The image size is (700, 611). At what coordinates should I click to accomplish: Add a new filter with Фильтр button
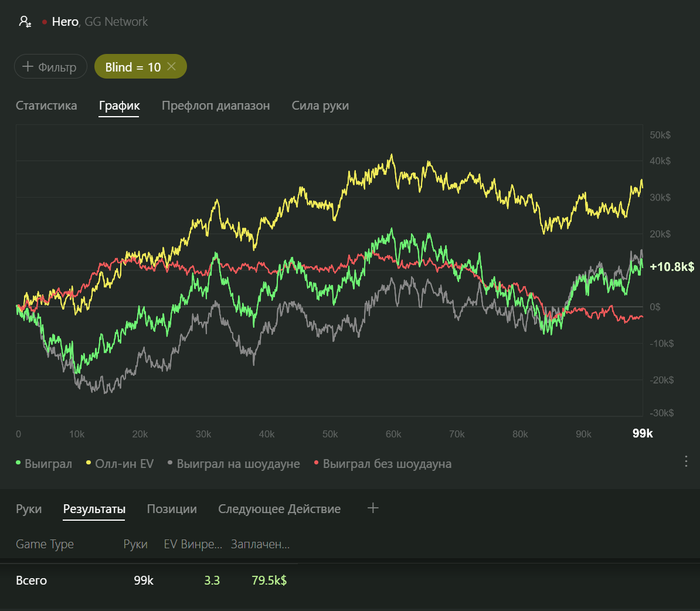click(x=50, y=66)
